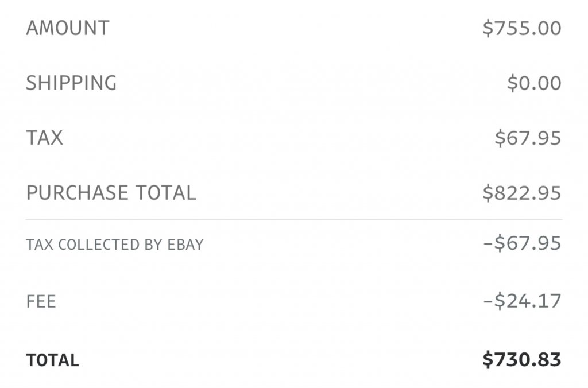Select the -$24.17 fee value
588x388 pixels.
click(x=522, y=301)
